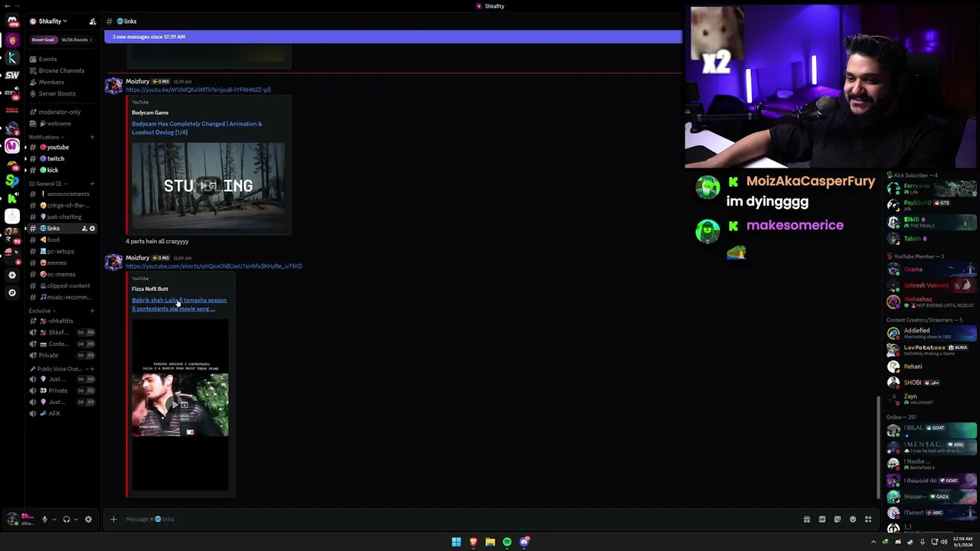Open Discord direct messages home icon
Screen dimensions: 980x551
pyautogui.click(x=12, y=21)
